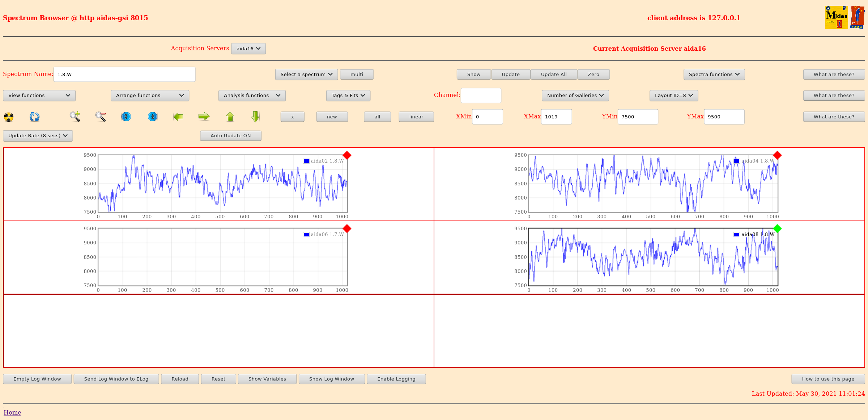
Task: Click blue legend swatch of aida06 1.7.W
Action: [x=306, y=235]
